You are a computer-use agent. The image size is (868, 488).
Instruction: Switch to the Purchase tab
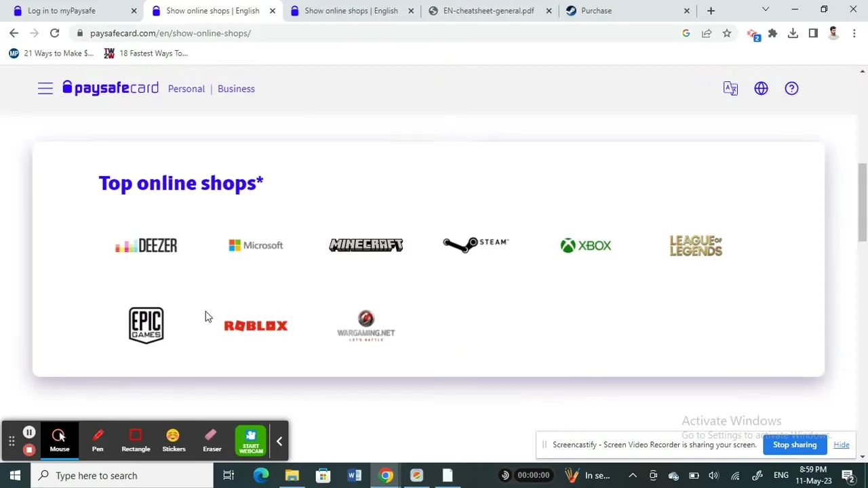click(627, 11)
